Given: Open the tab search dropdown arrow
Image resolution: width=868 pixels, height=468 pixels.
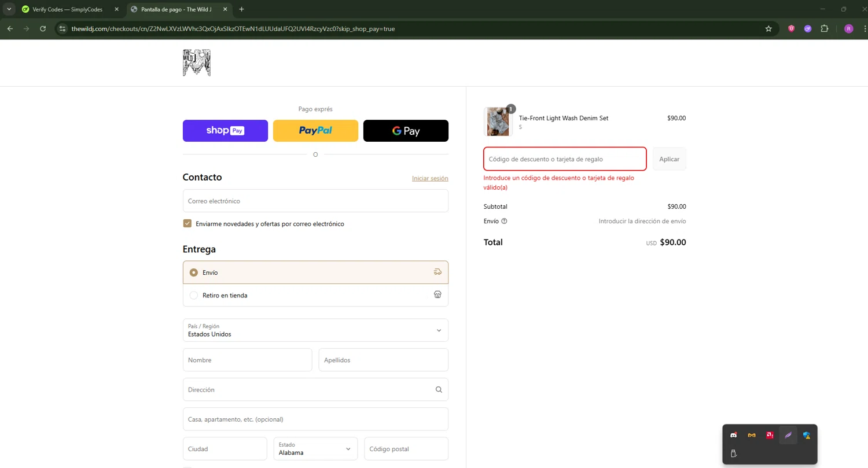Looking at the screenshot, I should 9,9.
